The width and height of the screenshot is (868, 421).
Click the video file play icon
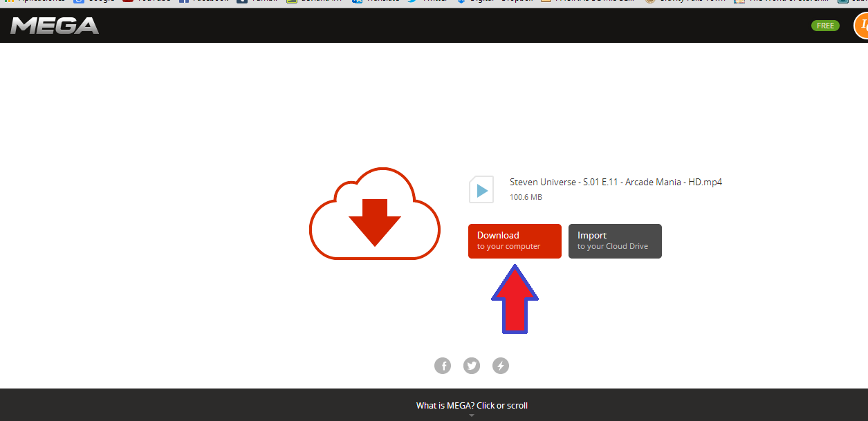point(481,189)
